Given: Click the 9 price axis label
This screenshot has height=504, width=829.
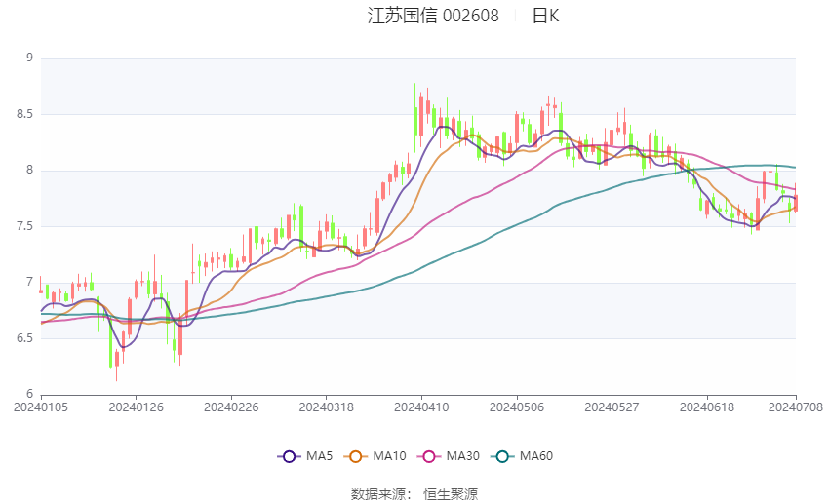Looking at the screenshot, I should (x=29, y=58).
